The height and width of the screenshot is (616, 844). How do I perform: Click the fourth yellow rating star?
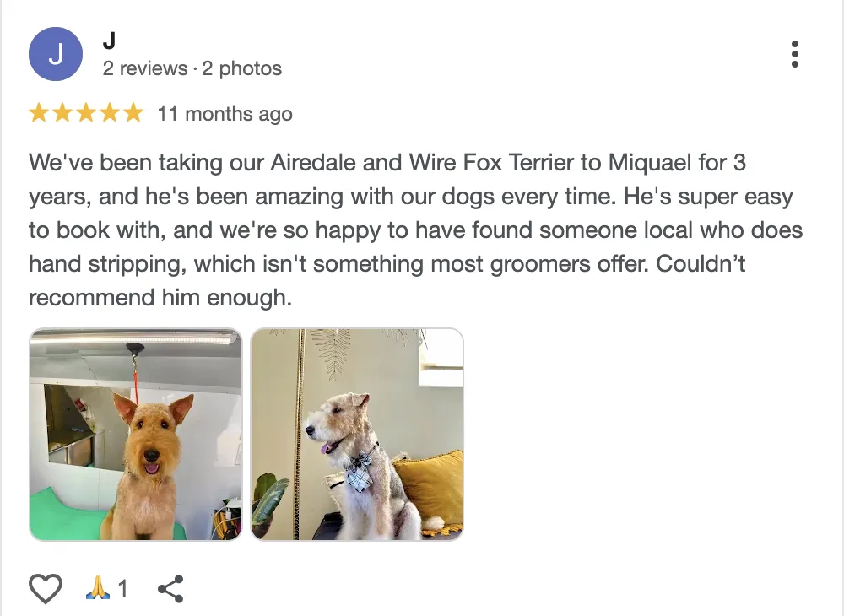point(110,114)
